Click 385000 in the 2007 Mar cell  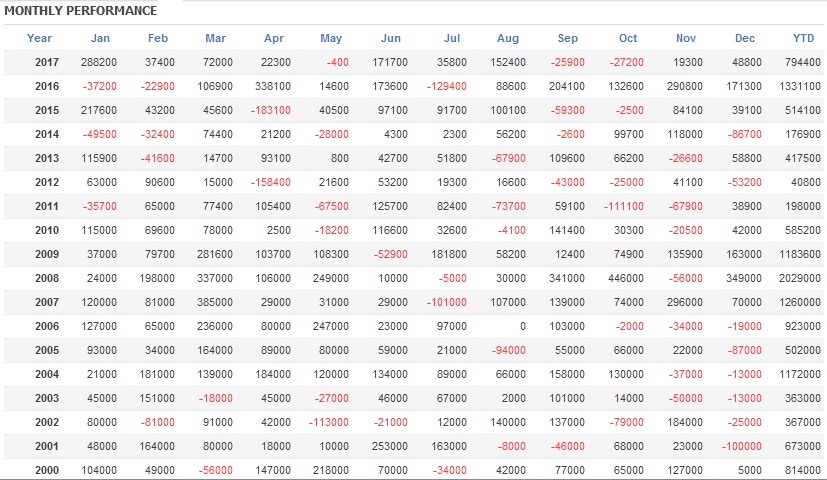pyautogui.click(x=215, y=302)
